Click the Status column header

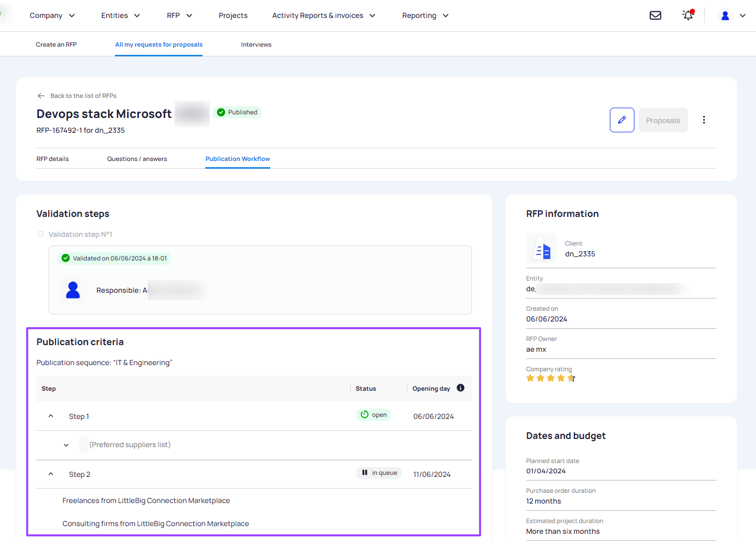[366, 389]
